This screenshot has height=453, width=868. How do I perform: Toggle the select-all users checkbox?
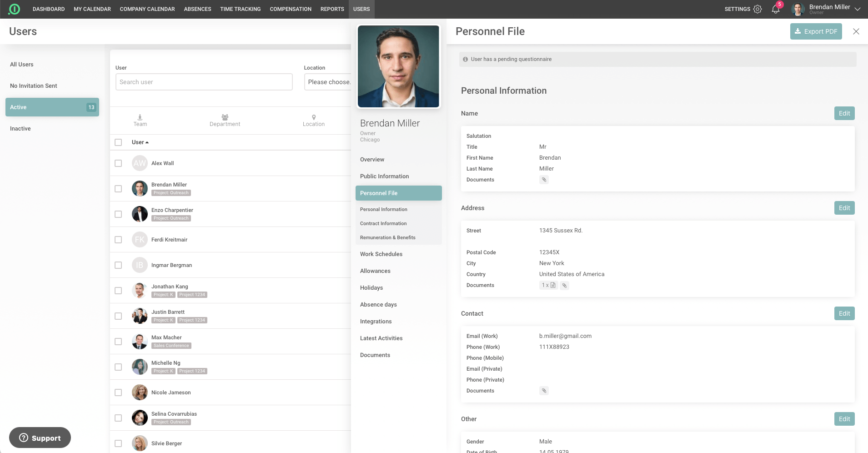[118, 142]
